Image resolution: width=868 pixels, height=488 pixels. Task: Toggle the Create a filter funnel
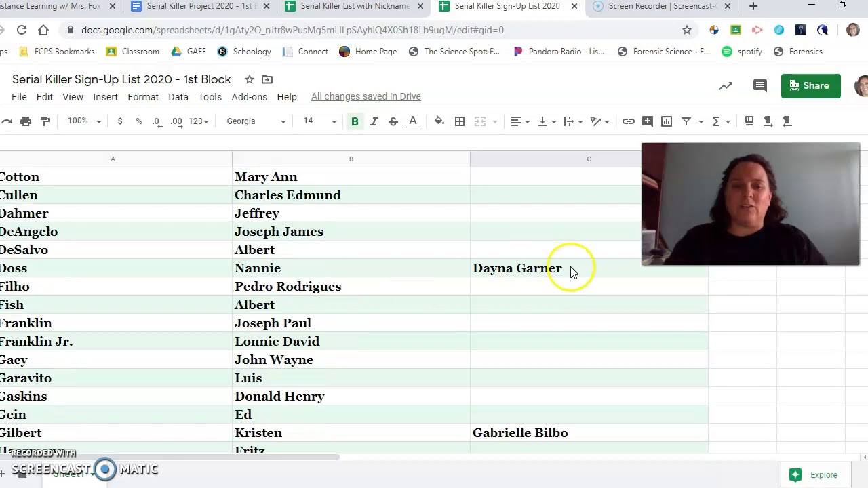click(x=686, y=121)
